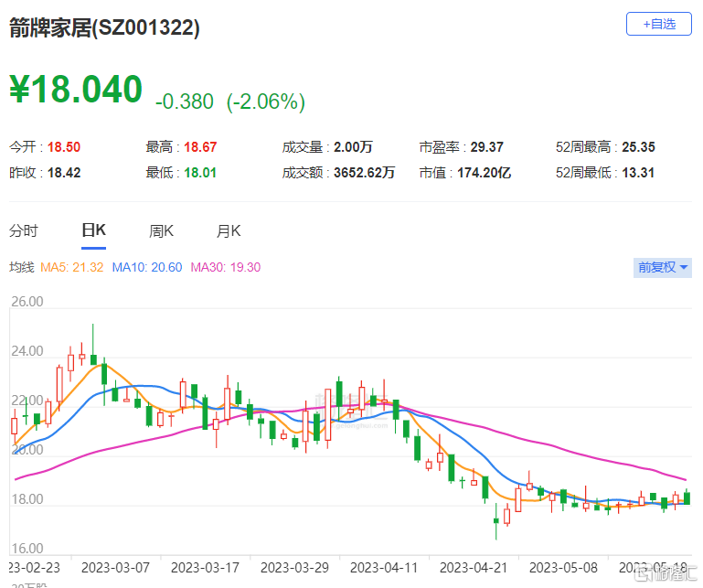Click the 均线 label
The image size is (703, 588).
(x=22, y=267)
